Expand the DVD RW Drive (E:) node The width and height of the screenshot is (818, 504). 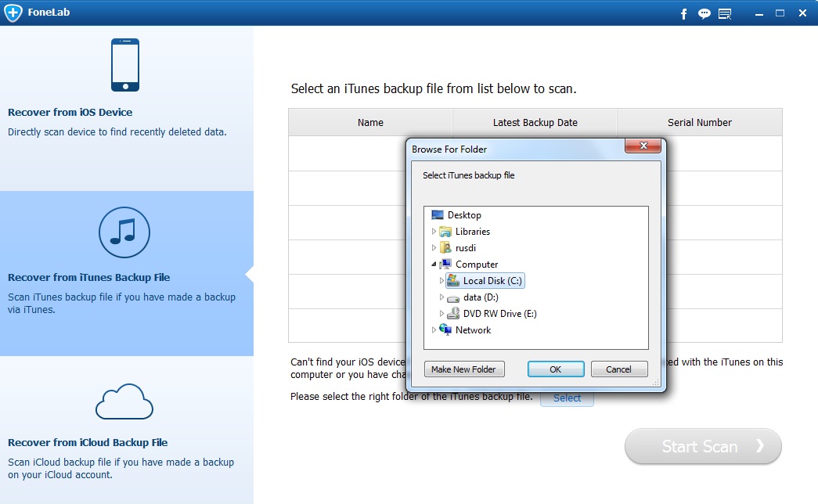tap(441, 314)
